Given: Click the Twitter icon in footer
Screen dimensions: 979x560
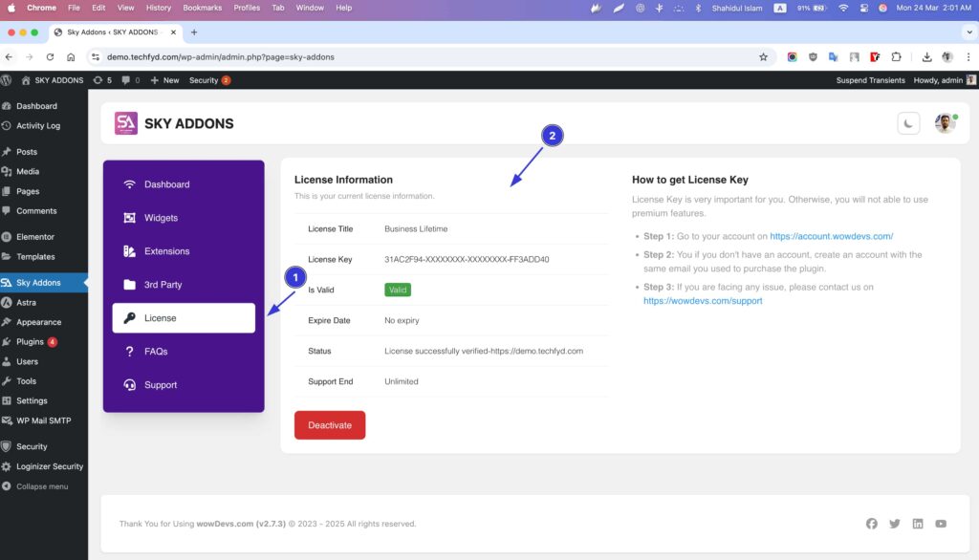Looking at the screenshot, I should pyautogui.click(x=895, y=524).
